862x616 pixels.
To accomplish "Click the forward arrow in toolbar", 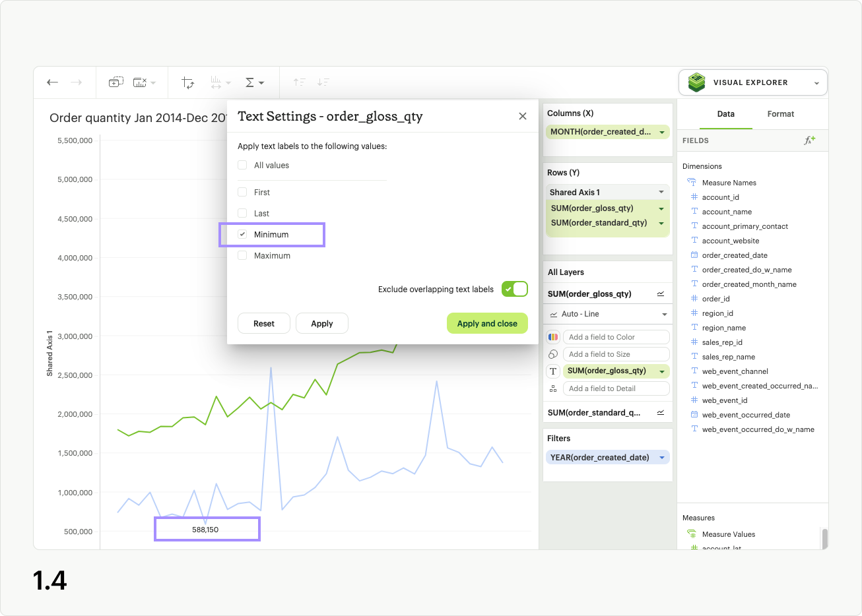I will (77, 82).
